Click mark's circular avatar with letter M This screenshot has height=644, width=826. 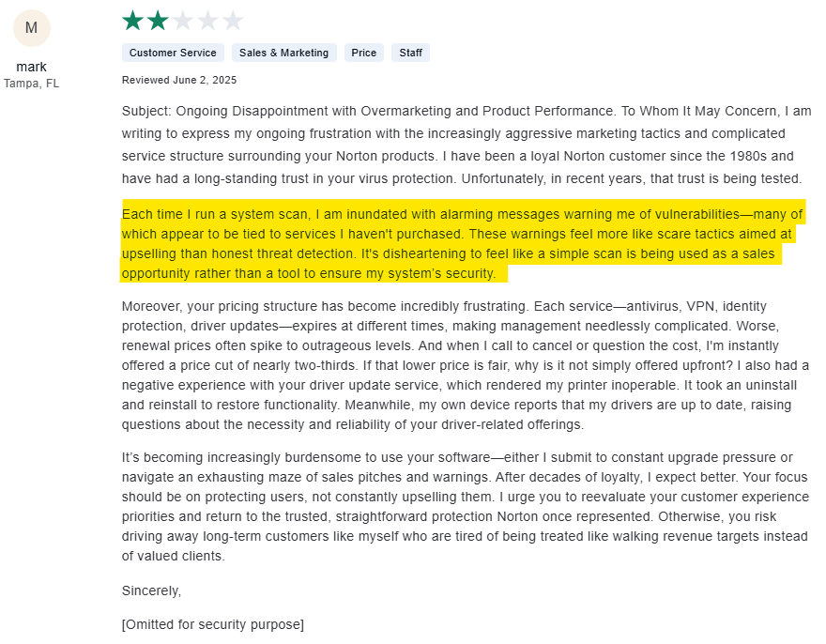click(31, 28)
